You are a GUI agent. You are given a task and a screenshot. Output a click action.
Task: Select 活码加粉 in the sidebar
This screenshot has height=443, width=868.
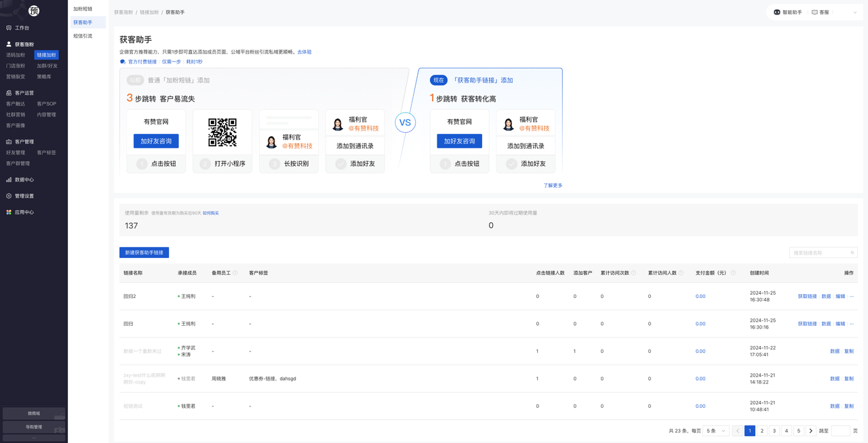16,55
